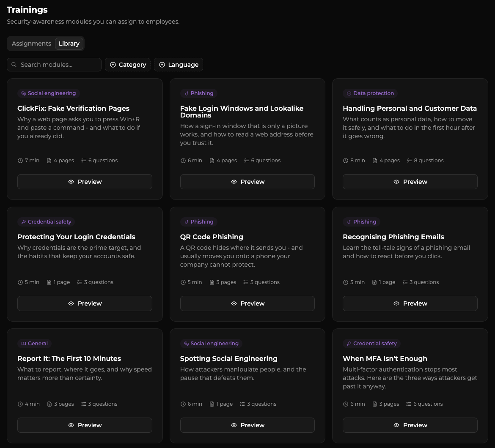Preview Protecting Your Login Credentials module
The width and height of the screenshot is (495, 448).
[x=85, y=303]
